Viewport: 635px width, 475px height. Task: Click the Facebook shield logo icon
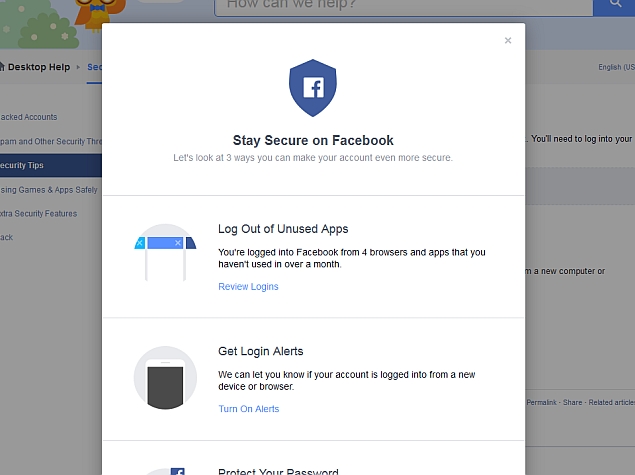313,88
